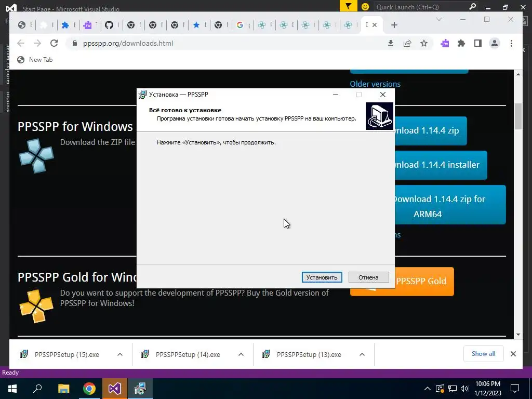The width and height of the screenshot is (532, 399).
Task: Click the orange PPSSPP Gold button
Action: 424,281
